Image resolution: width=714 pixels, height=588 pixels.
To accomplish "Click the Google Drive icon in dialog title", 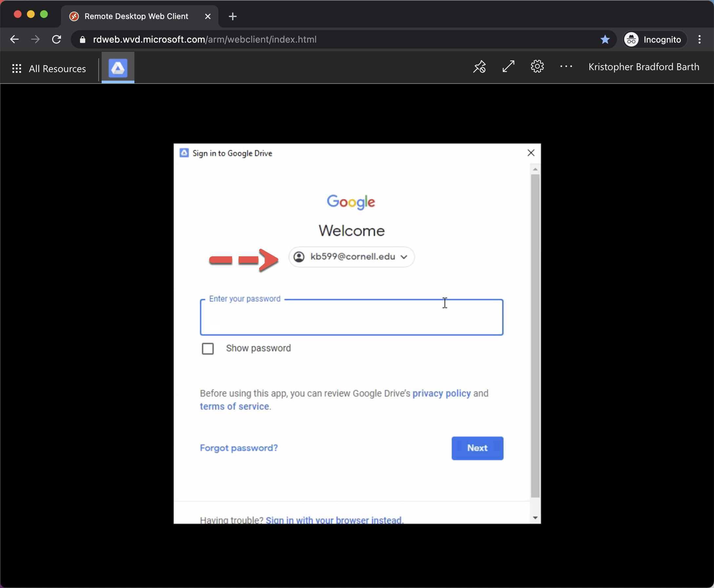I will click(184, 153).
